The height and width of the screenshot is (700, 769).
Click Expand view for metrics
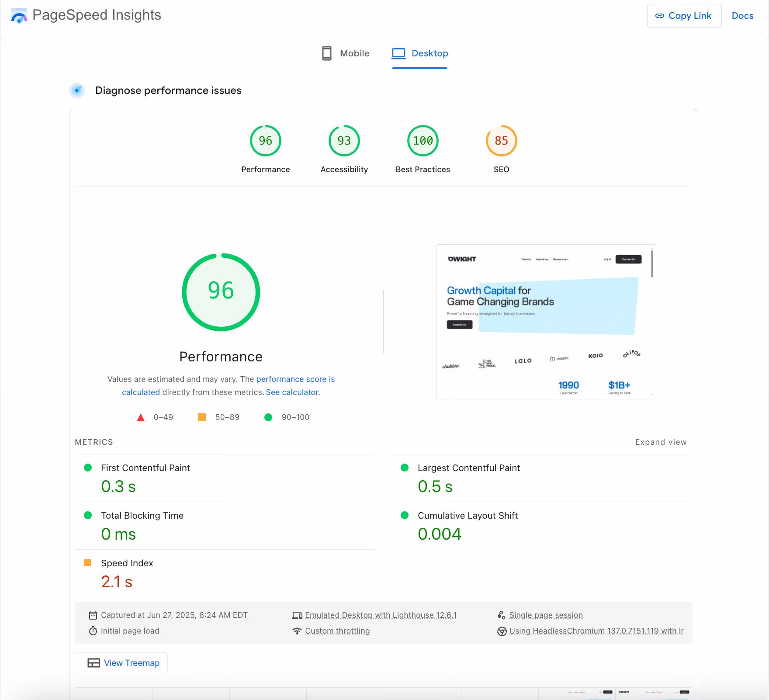661,442
